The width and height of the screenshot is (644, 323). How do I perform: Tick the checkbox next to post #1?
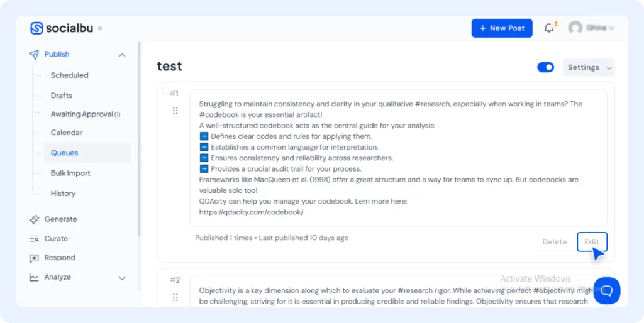165,90
